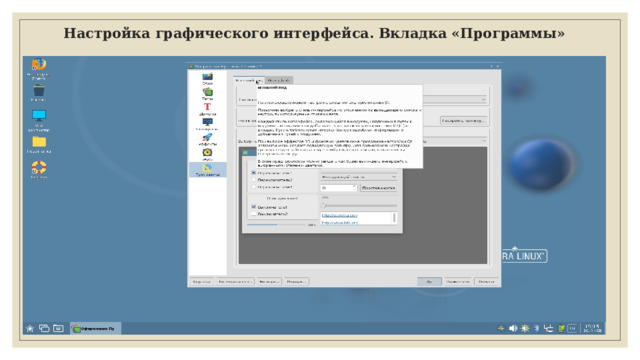Open the rocket effects section
This screenshot has height=360, width=640.
(x=207, y=137)
